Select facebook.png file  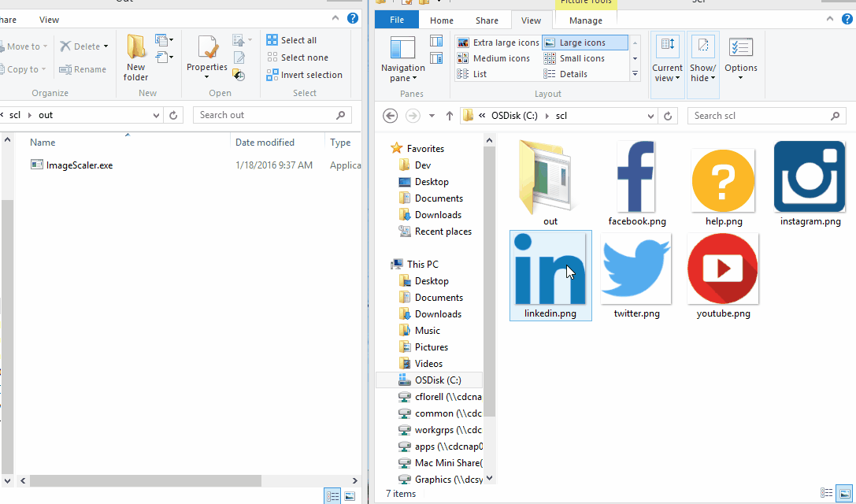[636, 183]
